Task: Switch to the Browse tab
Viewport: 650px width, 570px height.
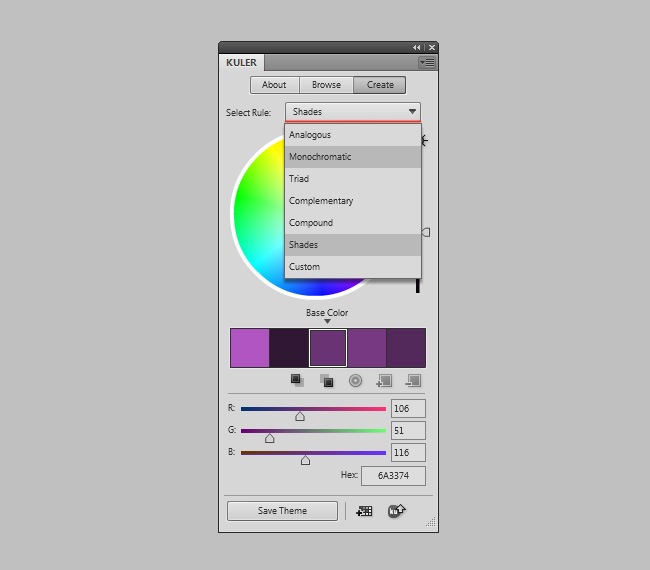Action: [x=326, y=85]
